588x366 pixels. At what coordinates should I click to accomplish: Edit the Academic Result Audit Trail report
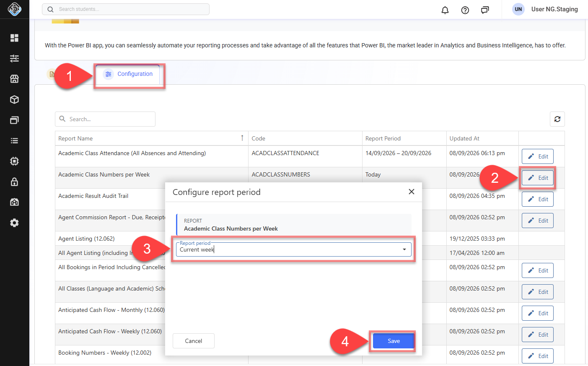click(538, 199)
